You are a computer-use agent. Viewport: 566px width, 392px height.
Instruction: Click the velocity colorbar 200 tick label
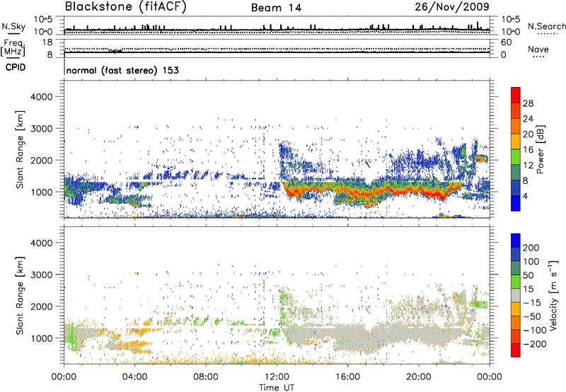tap(531, 248)
